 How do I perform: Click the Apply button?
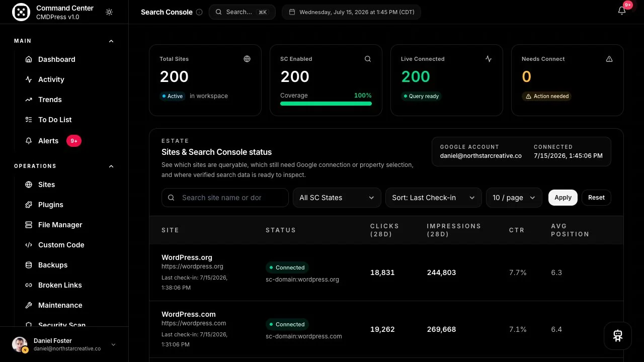563,198
